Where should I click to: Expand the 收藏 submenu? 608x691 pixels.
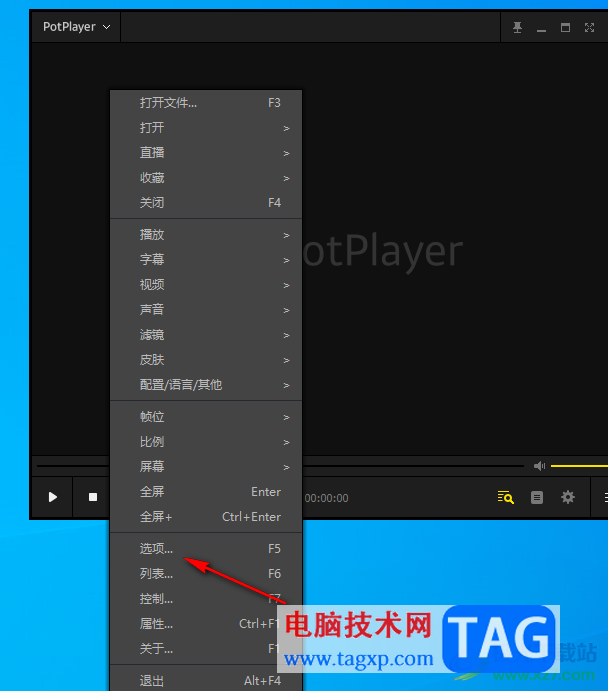[x=206, y=178]
